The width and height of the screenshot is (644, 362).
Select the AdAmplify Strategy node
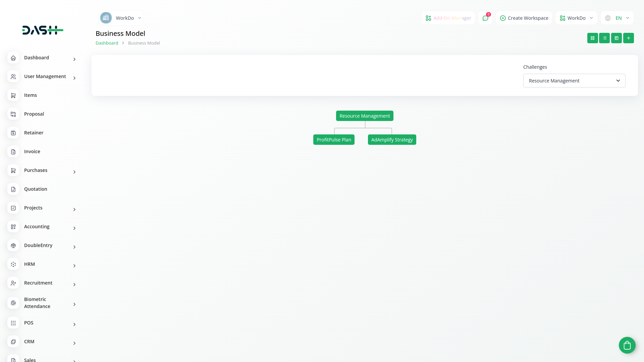392,140
